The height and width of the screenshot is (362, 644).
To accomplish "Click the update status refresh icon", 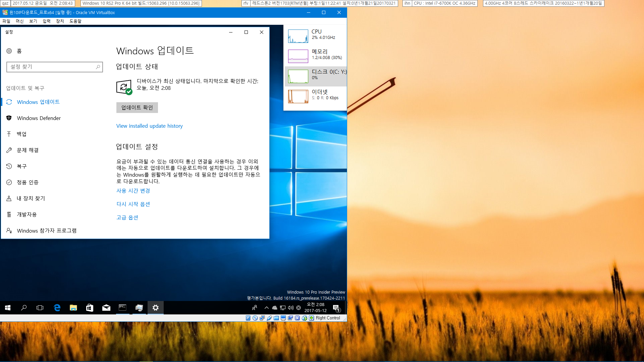I will click(124, 87).
